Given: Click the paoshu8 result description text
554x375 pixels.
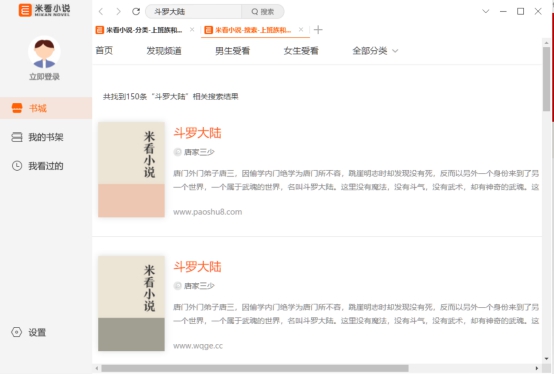Looking at the screenshot, I should click(x=356, y=180).
